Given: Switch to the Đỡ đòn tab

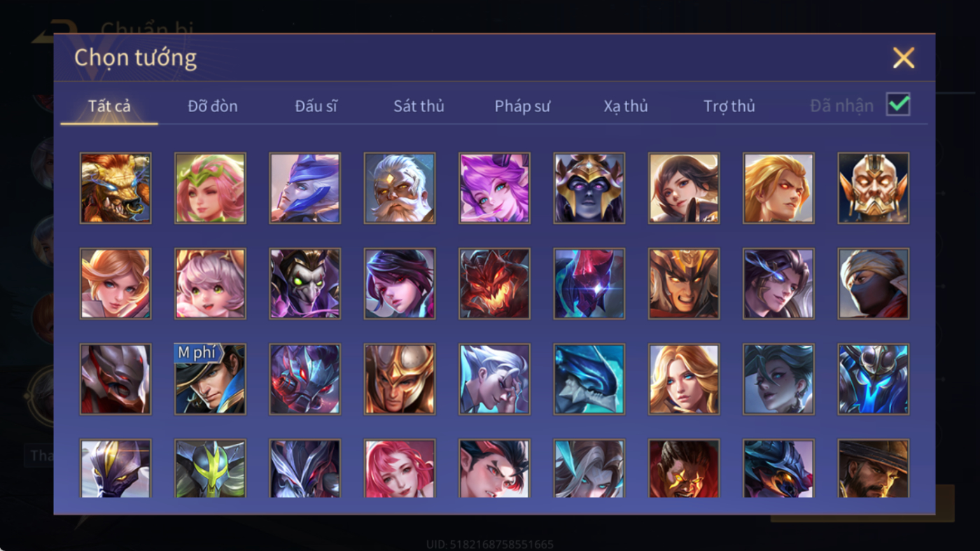Looking at the screenshot, I should tap(213, 106).
